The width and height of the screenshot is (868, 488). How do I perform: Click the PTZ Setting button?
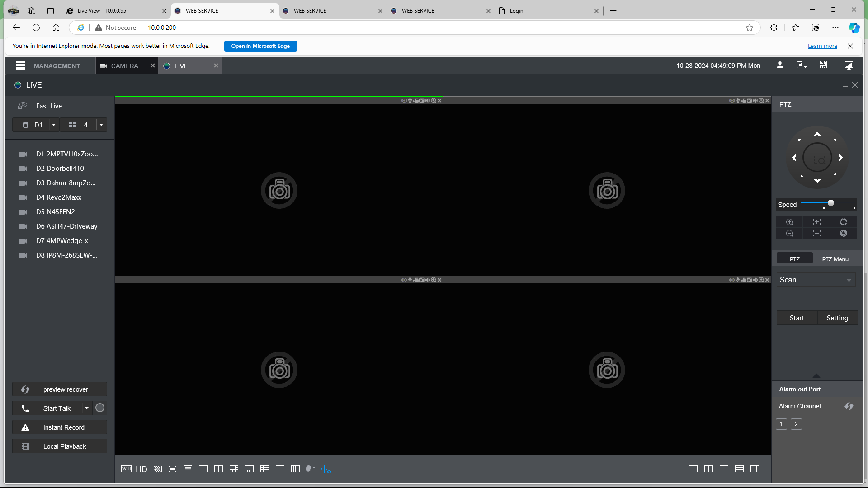pos(837,318)
